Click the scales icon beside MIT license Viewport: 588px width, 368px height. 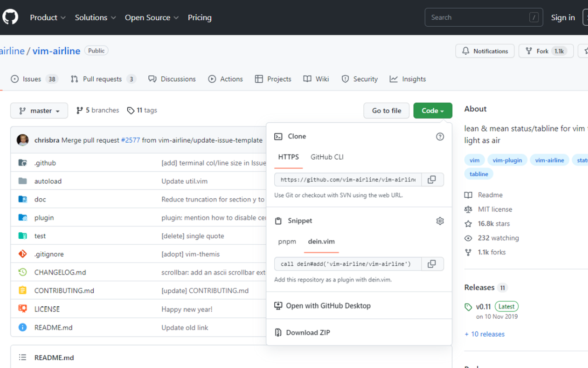[x=468, y=209]
